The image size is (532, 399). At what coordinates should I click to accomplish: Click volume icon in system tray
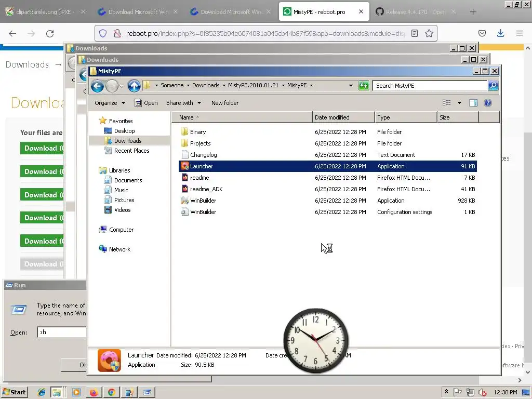[482, 393]
